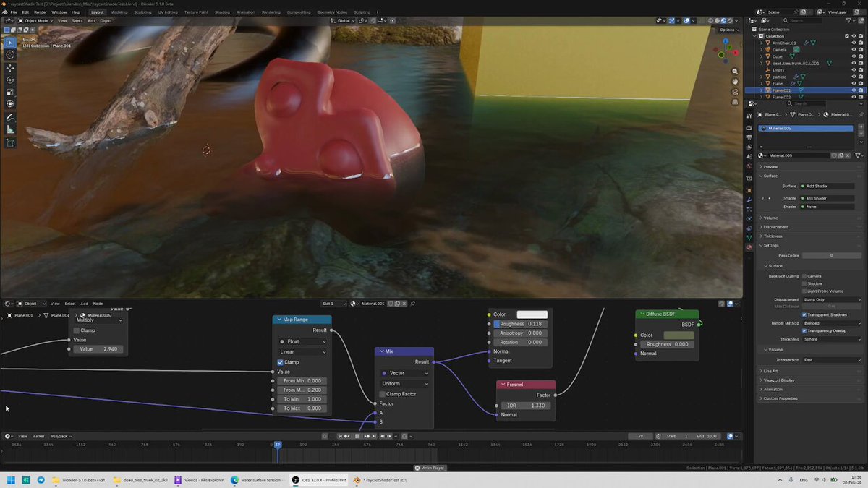Select the Annotate tool
Viewport: 868px width, 488px height.
(x=10, y=117)
